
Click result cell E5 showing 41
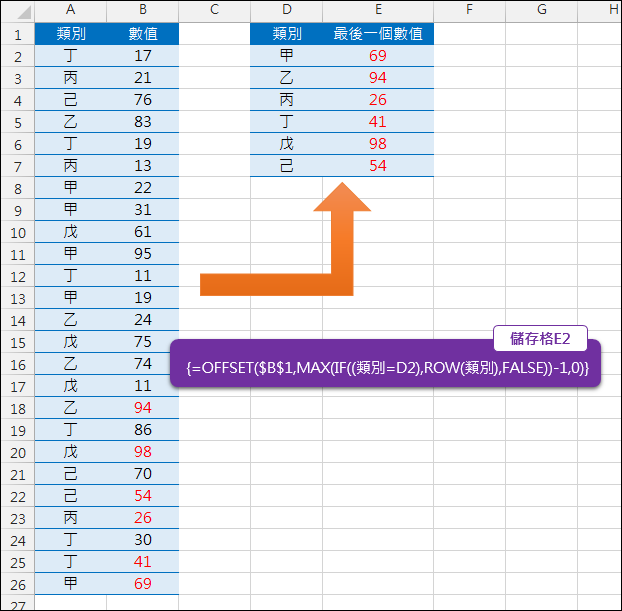(x=378, y=122)
